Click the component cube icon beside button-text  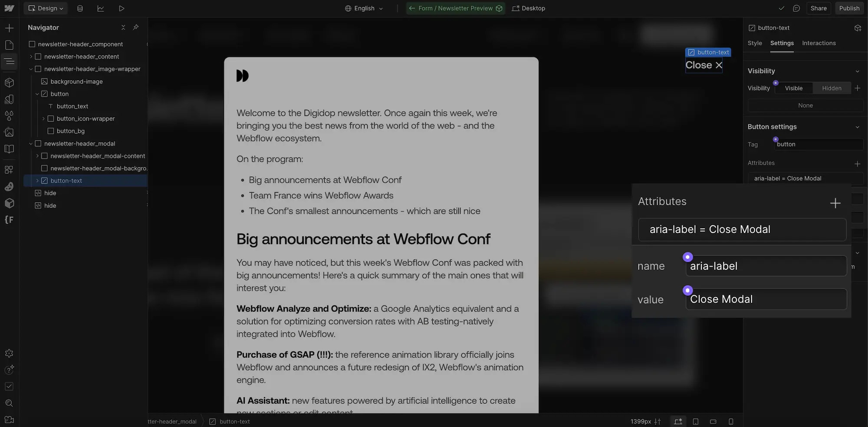(x=858, y=28)
